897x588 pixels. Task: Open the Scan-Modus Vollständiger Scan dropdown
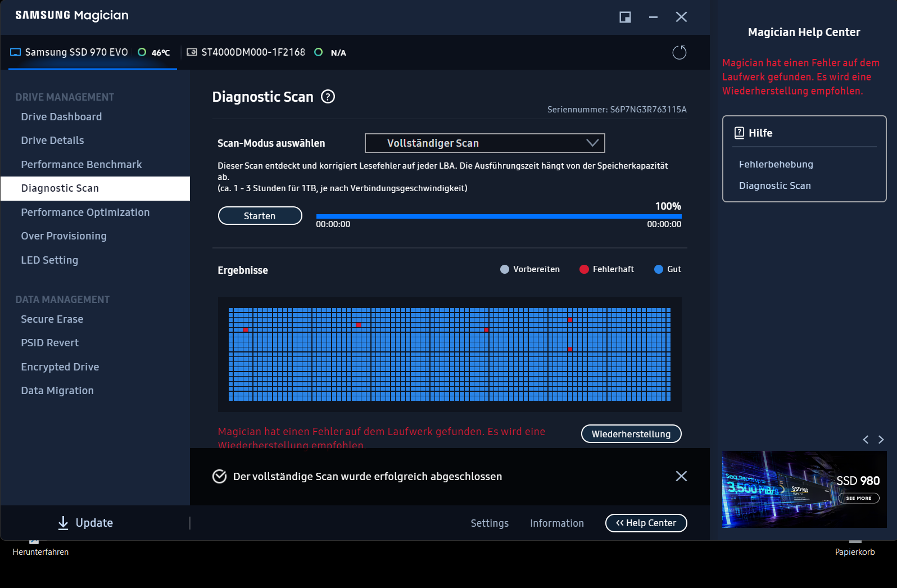click(485, 143)
